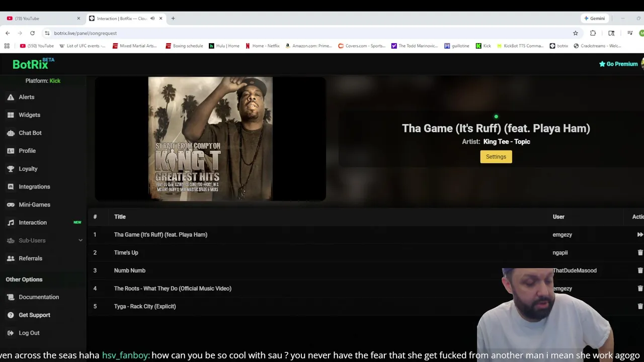Open the Home - Netflix bookmark
Viewport: 644px width, 362px height.
(262, 46)
